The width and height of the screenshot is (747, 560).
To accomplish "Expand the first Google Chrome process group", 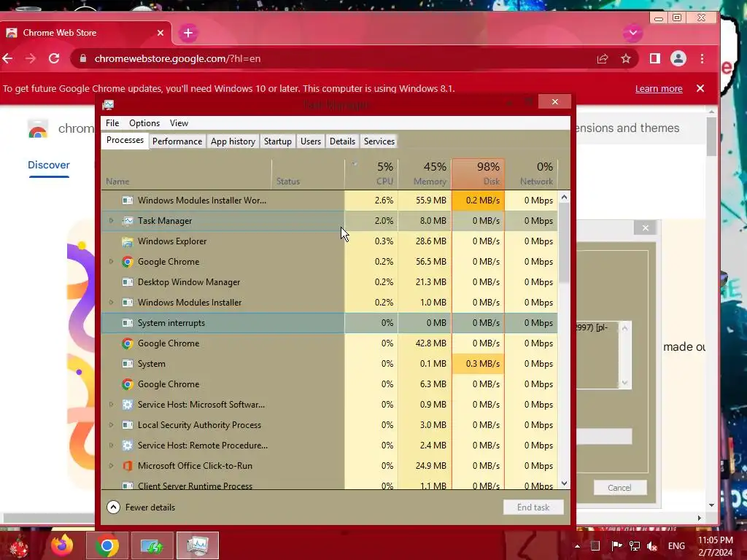I will pyautogui.click(x=111, y=262).
